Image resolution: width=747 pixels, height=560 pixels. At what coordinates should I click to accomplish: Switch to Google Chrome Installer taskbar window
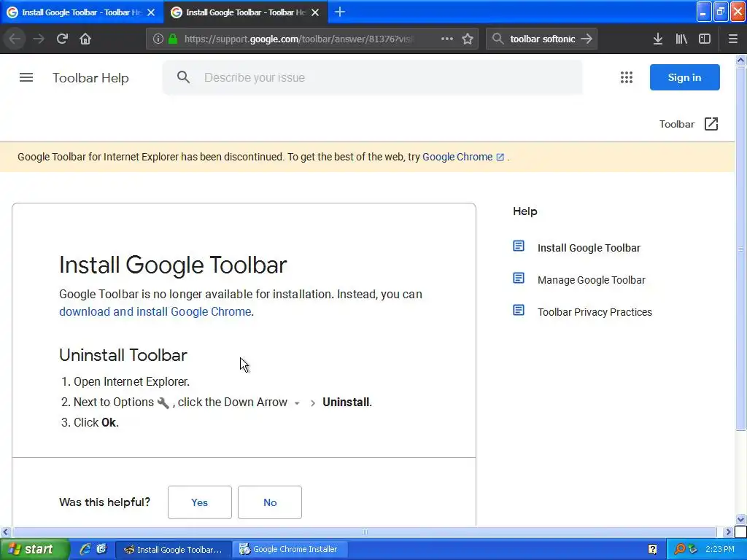290,550
